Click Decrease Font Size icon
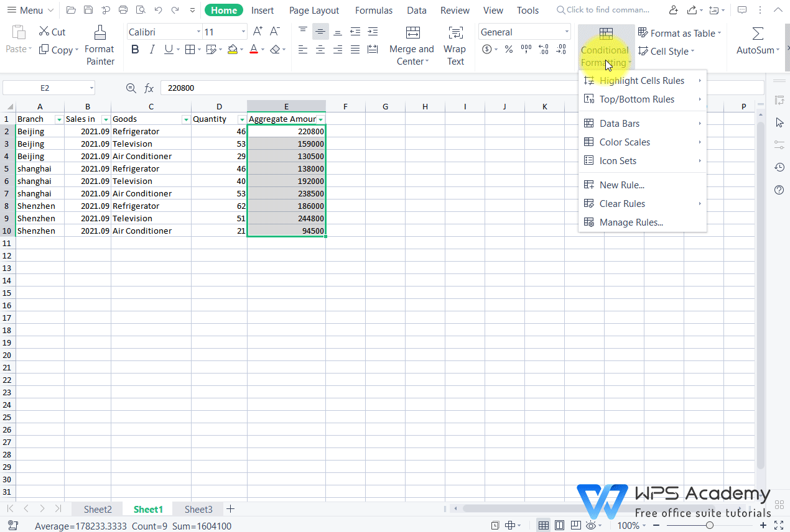The image size is (790, 532). tap(275, 32)
